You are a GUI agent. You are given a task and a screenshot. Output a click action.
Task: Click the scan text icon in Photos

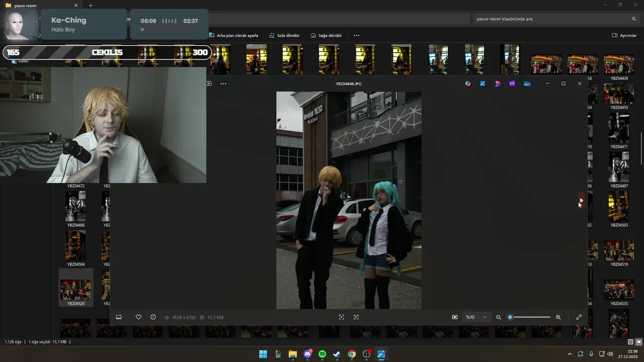tap(356, 317)
